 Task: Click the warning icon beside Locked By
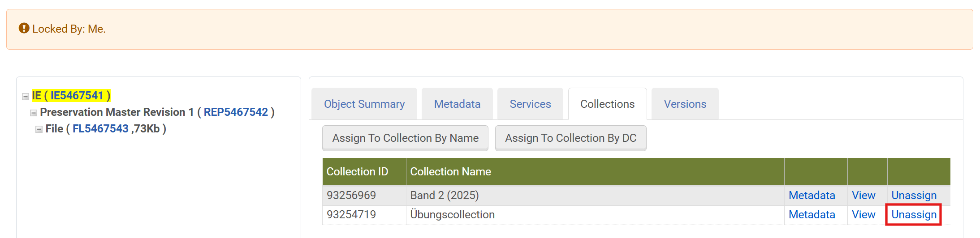24,29
